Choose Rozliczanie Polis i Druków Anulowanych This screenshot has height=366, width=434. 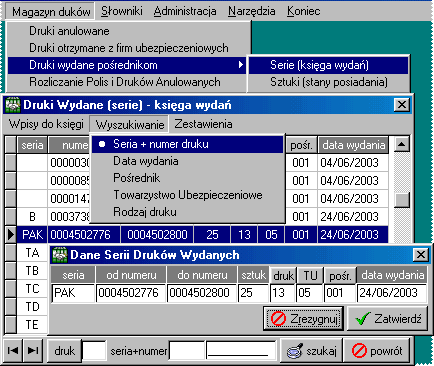click(128, 82)
